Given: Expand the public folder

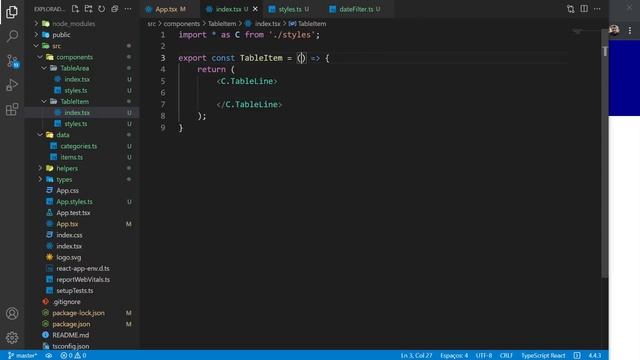Looking at the screenshot, I should click(61, 35).
